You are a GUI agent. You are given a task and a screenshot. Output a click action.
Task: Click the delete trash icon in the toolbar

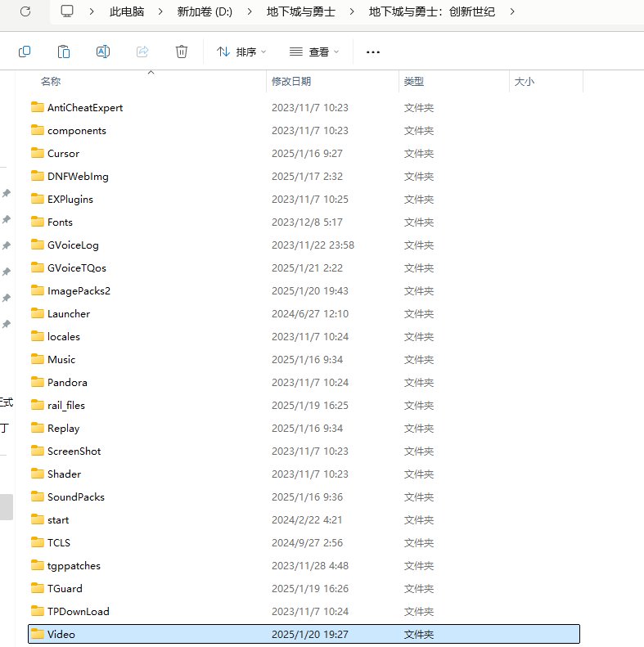click(x=182, y=52)
